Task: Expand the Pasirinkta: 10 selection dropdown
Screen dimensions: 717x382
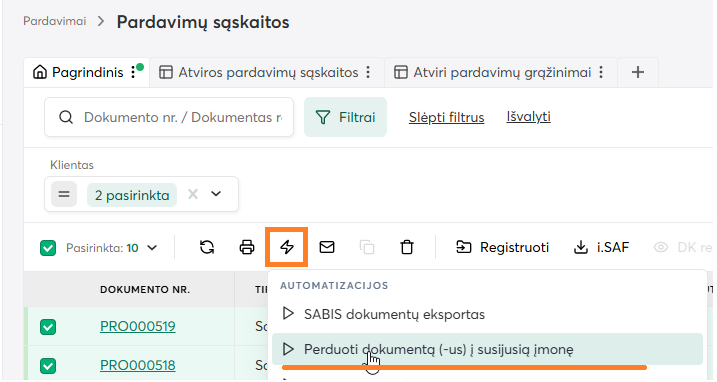Action: (x=152, y=248)
